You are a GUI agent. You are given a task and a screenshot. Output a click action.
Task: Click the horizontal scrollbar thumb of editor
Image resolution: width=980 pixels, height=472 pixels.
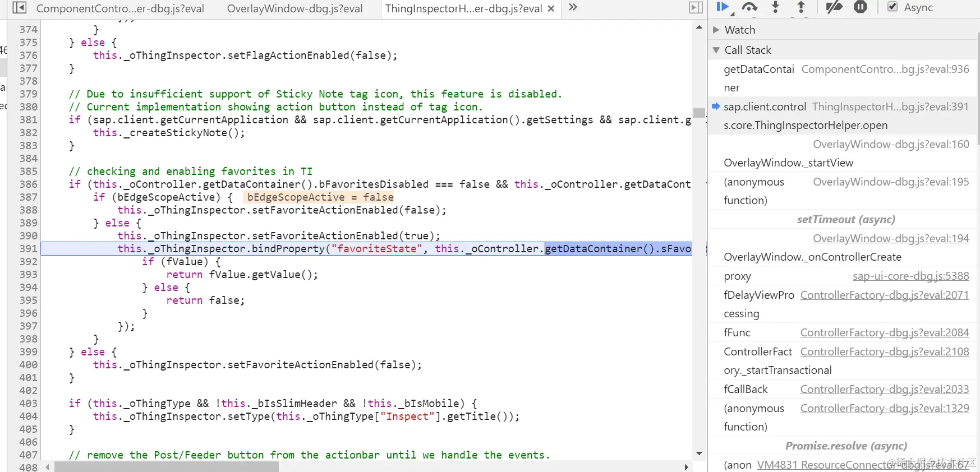click(166, 467)
